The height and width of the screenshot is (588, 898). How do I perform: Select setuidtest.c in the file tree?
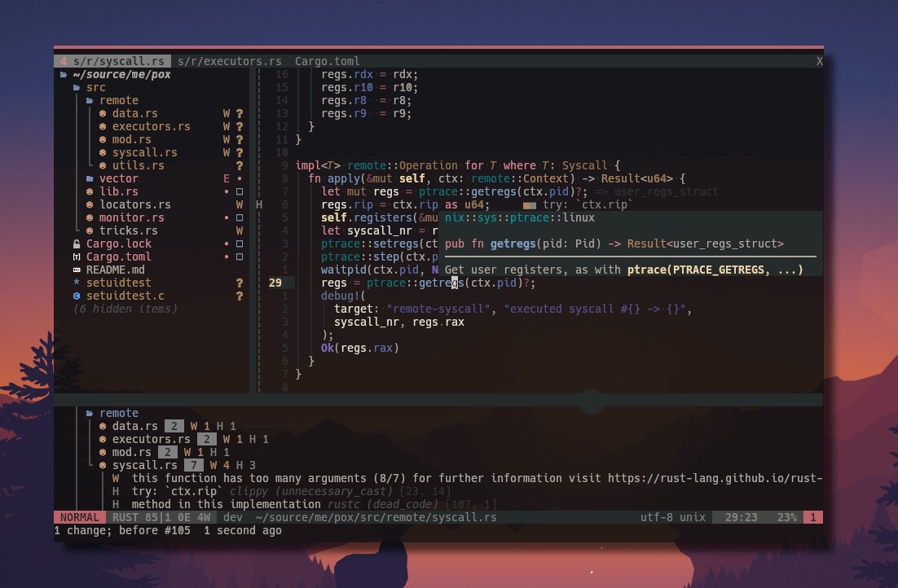pos(125,296)
